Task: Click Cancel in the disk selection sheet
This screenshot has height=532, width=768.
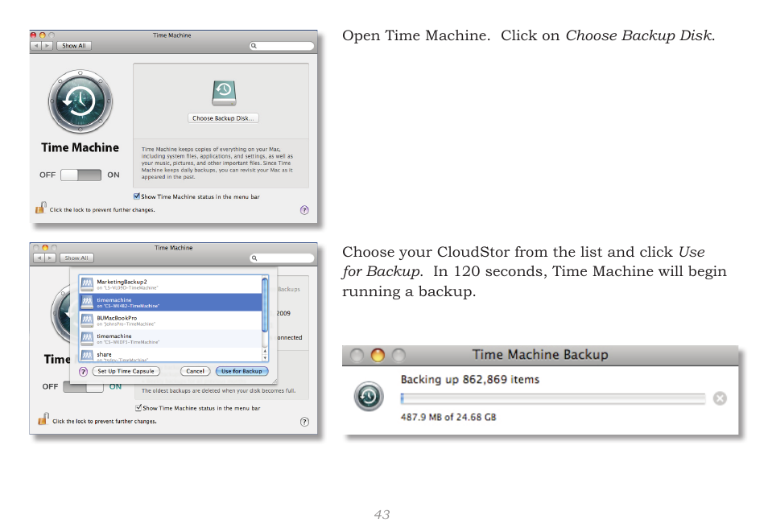Action: (x=195, y=371)
